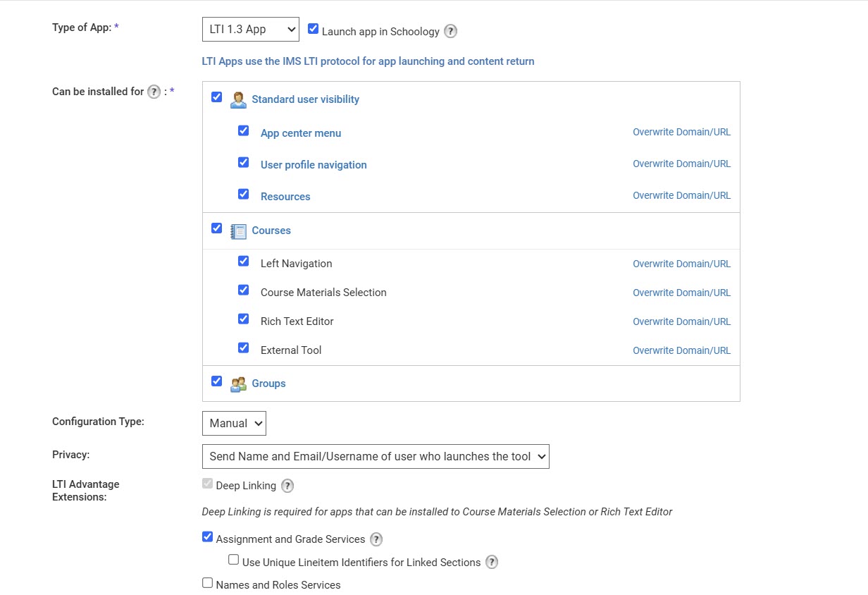Viewport: 868px width, 595px height.
Task: Click Left Navigation label text
Action: [296, 264]
